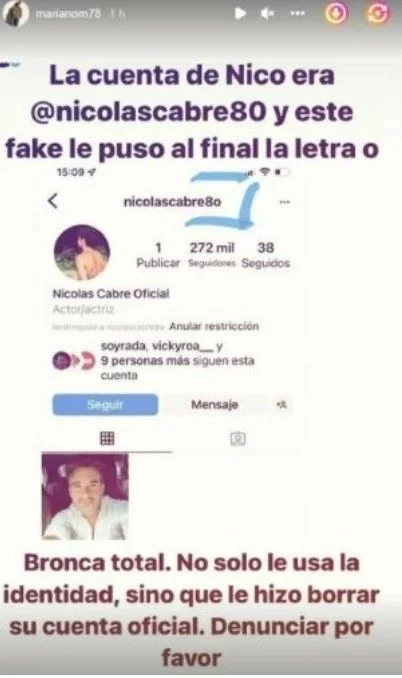This screenshot has height=678, width=402.
Task: View the 38 Seguidos list
Action: pos(265,254)
